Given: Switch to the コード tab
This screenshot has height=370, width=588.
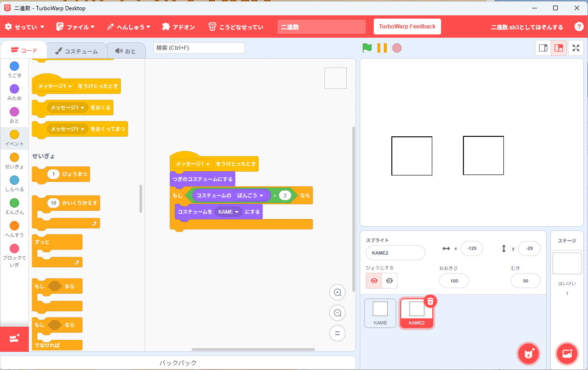Looking at the screenshot, I should pos(24,50).
